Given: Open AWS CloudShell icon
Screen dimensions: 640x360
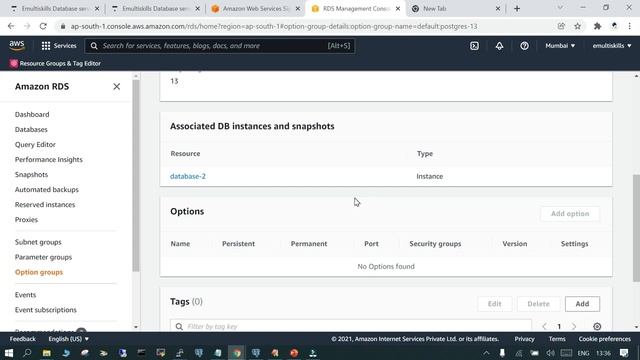Looking at the screenshot, I should 474,46.
